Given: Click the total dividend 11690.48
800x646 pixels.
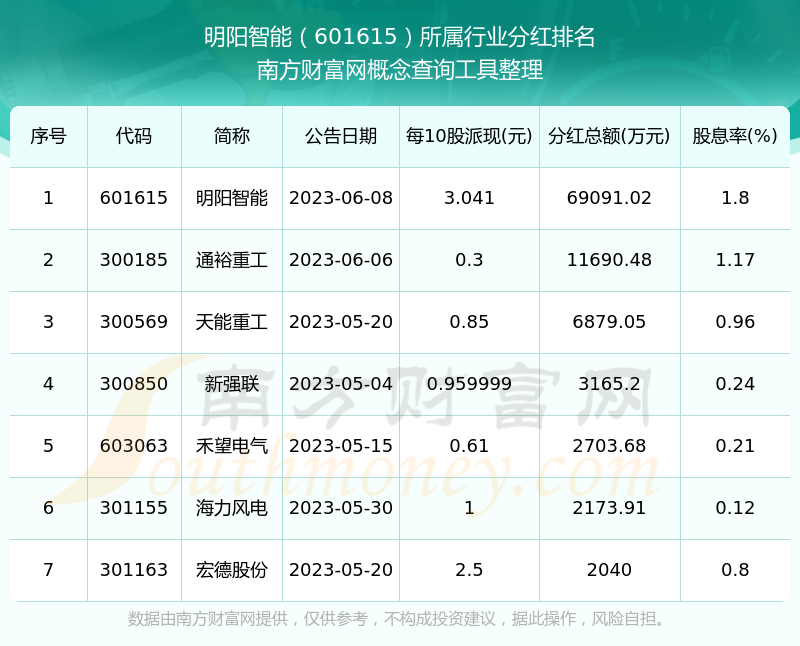Looking at the screenshot, I should [609, 260].
